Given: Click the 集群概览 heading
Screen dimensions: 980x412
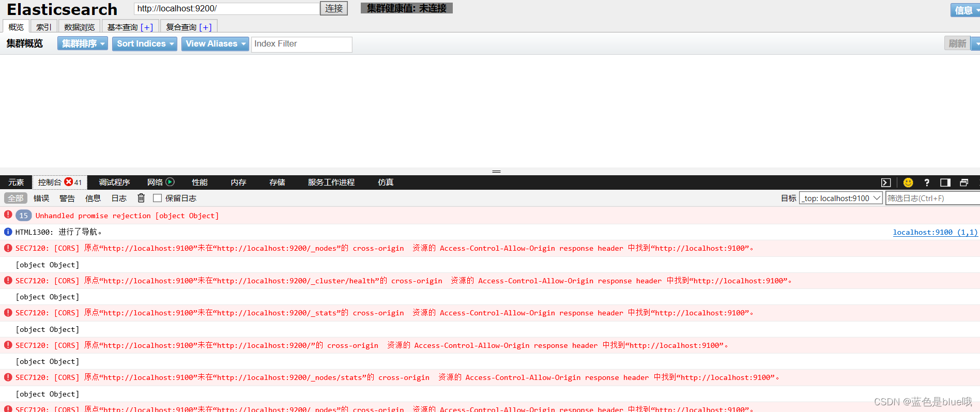Looking at the screenshot, I should (25, 43).
